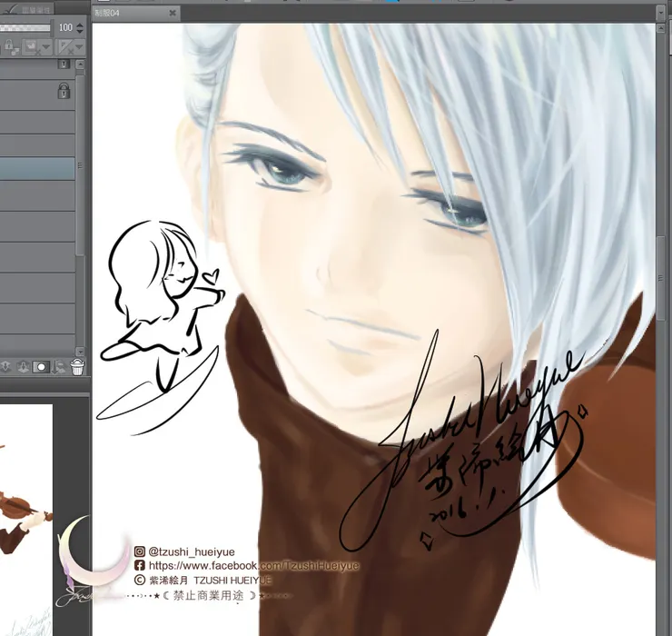Image resolution: width=672 pixels, height=636 pixels.
Task: Toggle show ruler icon in layer panel
Action: click(65, 46)
